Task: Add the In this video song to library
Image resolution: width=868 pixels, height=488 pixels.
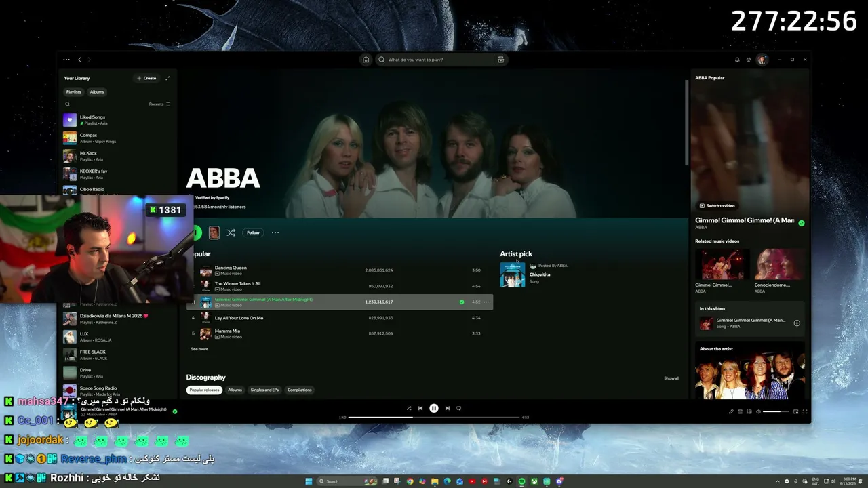Action: coord(797,323)
